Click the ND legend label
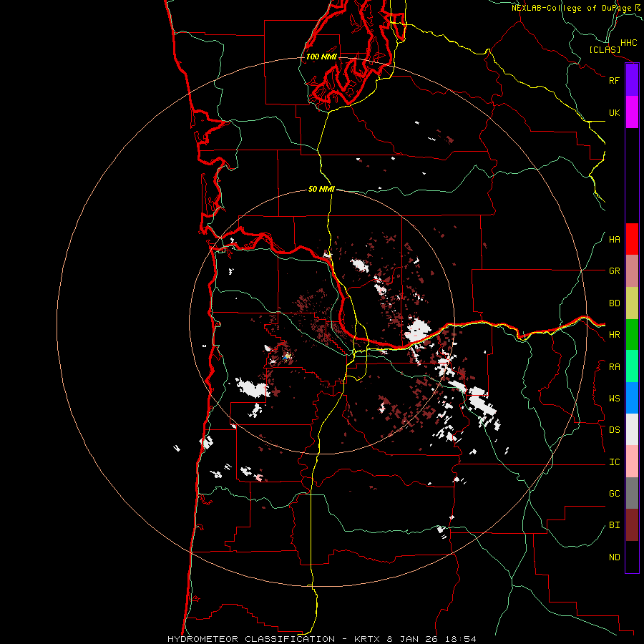This screenshot has height=644, width=644. [614, 557]
